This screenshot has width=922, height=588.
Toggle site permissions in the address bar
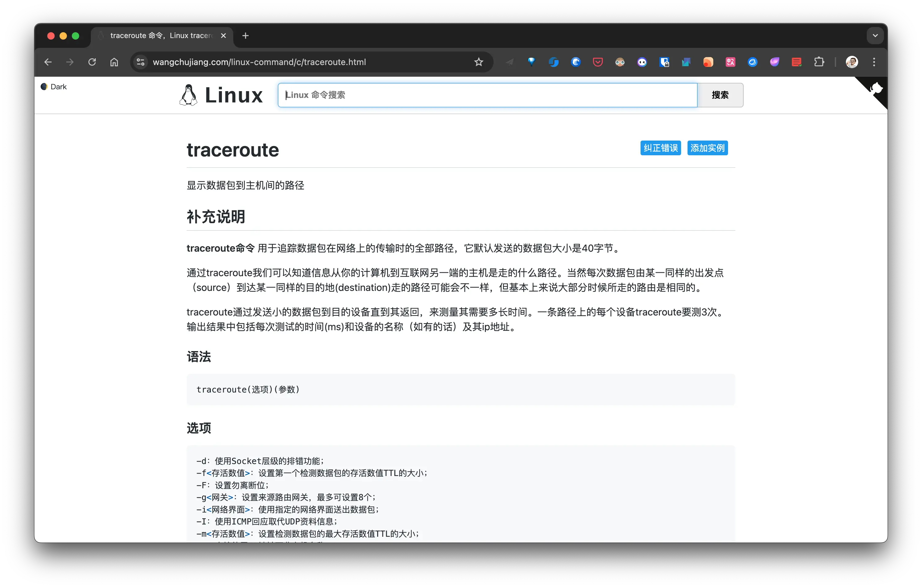(141, 62)
